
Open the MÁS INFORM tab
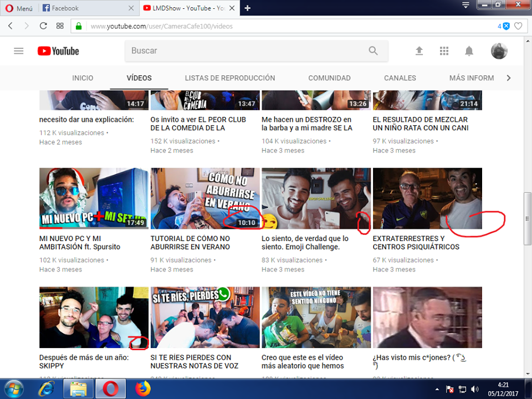point(472,78)
